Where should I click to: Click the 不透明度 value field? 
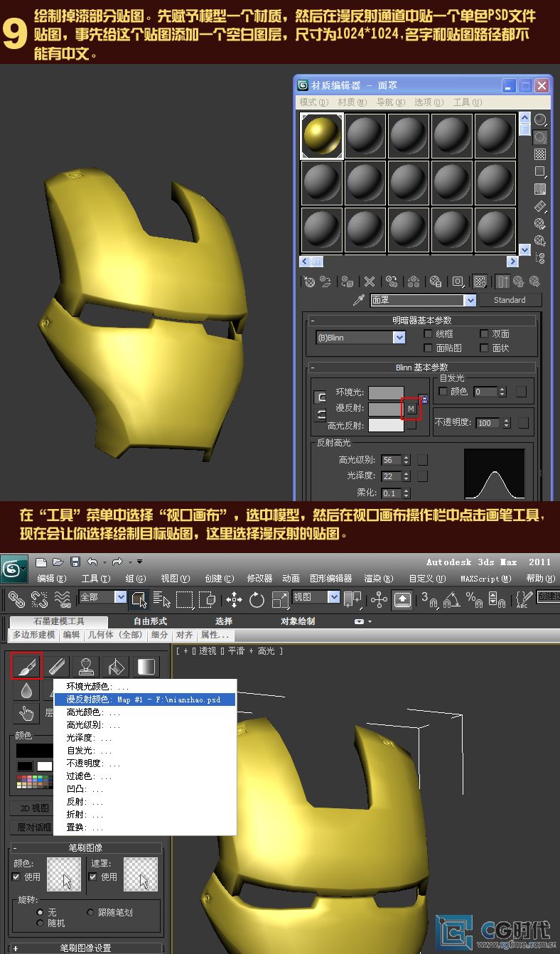tap(488, 422)
